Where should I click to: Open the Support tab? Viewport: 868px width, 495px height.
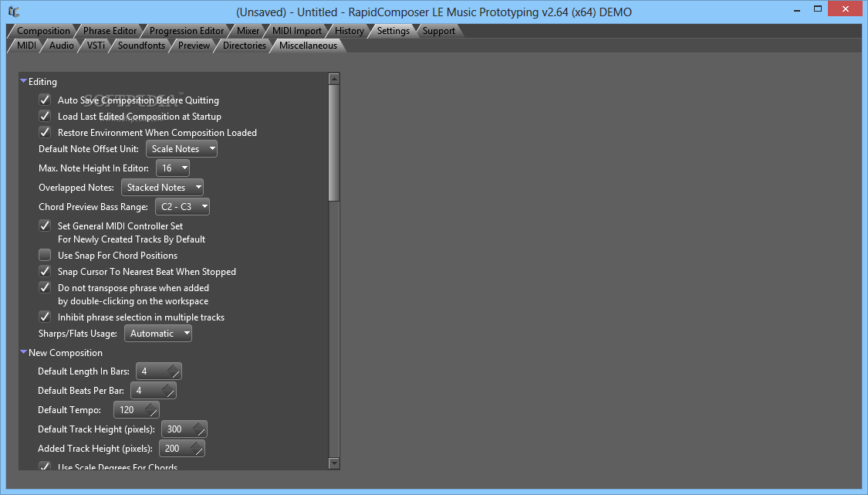438,31
